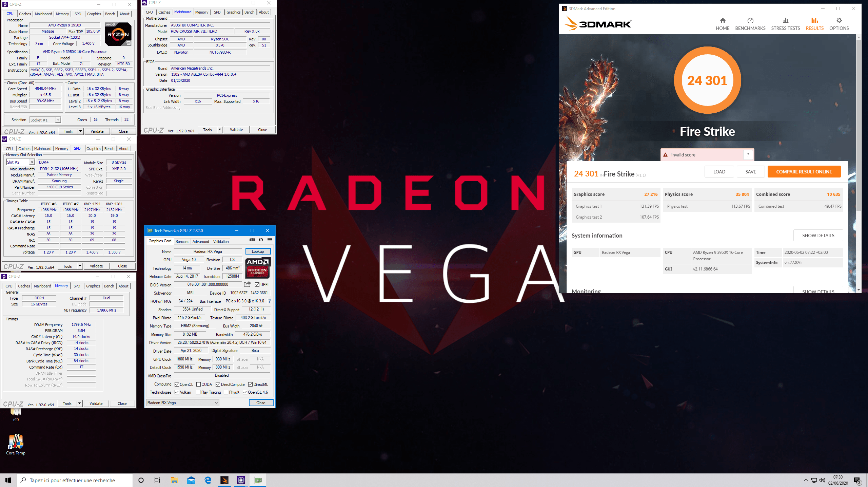The width and height of the screenshot is (868, 487).
Task: Click the Bus Interface question mark in GPU-Z
Action: [270, 301]
